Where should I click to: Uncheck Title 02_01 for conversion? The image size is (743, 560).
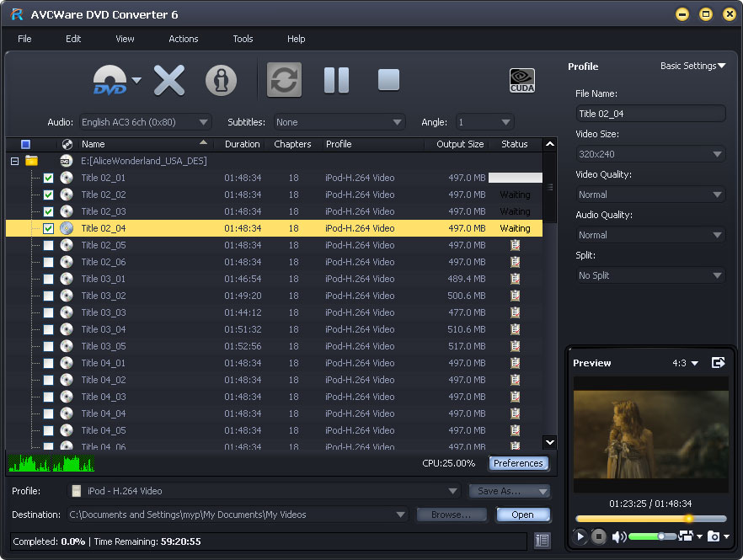48,178
